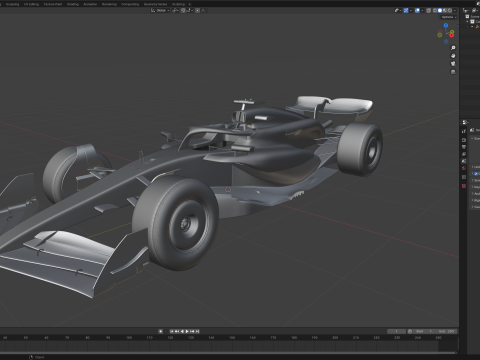Click the End frame field
Image resolution: width=480 pixels, height=360 pixels.
pyautogui.click(x=446, y=331)
